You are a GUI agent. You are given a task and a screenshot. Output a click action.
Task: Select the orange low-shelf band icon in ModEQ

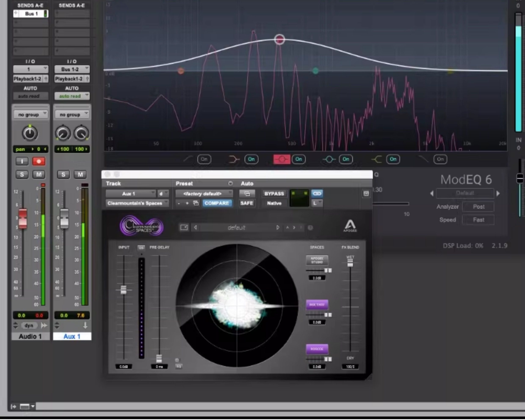[234, 159]
